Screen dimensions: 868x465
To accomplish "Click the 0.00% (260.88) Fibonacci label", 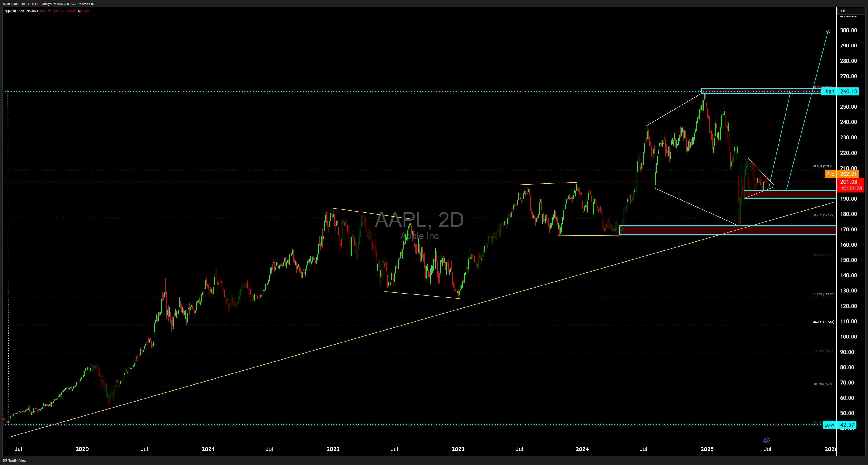I will coord(824,87).
